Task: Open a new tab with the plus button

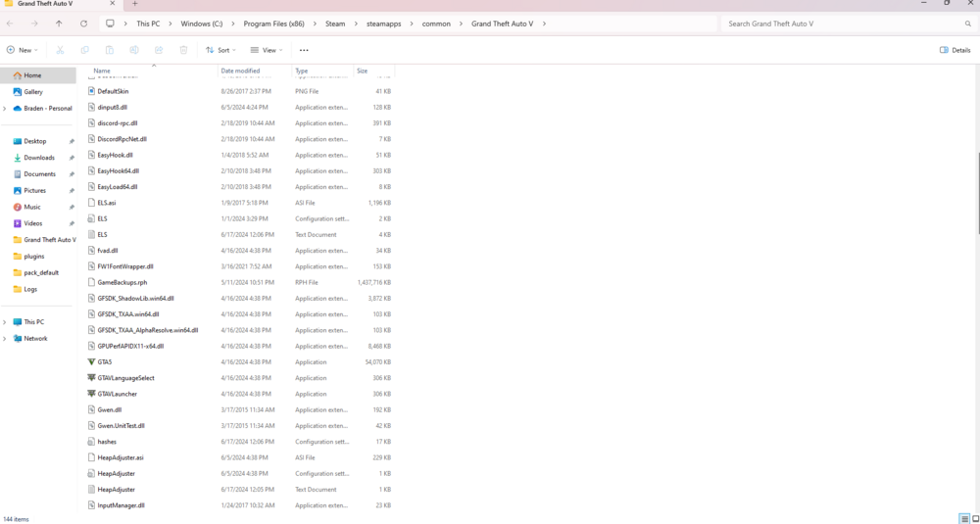Action: pos(134,3)
